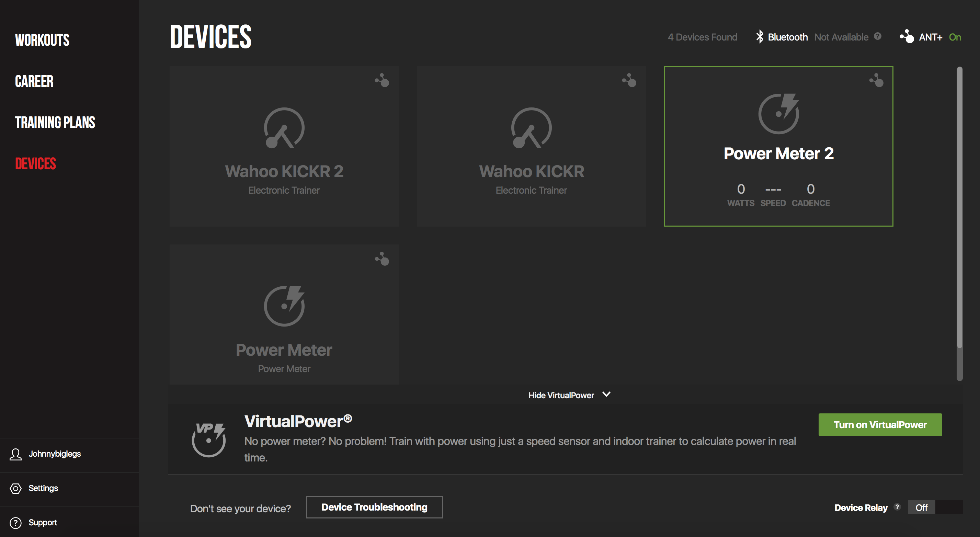Pair the Wahoo KICKR 2 device name
This screenshot has height=537, width=980.
(284, 171)
